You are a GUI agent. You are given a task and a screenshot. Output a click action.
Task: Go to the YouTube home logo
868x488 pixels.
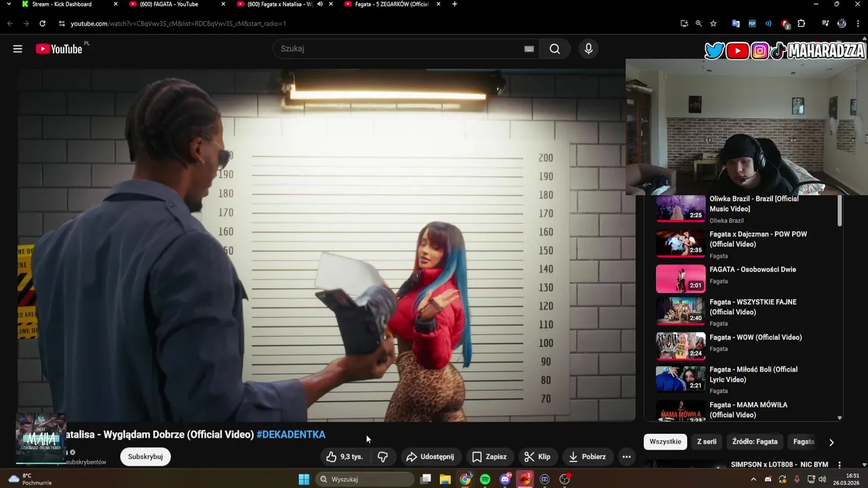point(59,49)
